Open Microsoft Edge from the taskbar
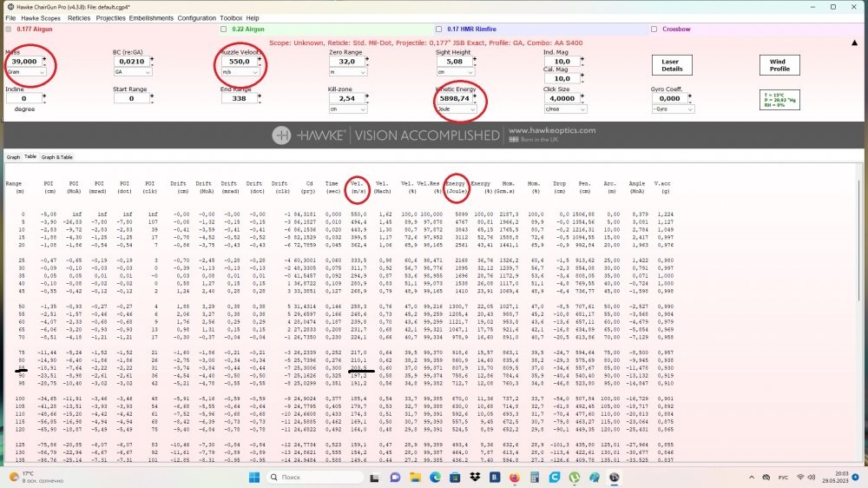 (435, 478)
